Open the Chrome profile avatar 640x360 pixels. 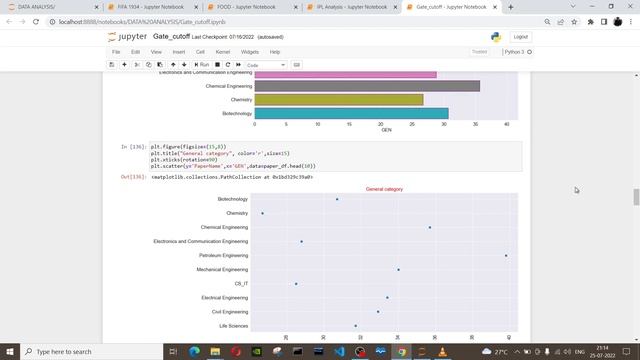tap(618, 22)
